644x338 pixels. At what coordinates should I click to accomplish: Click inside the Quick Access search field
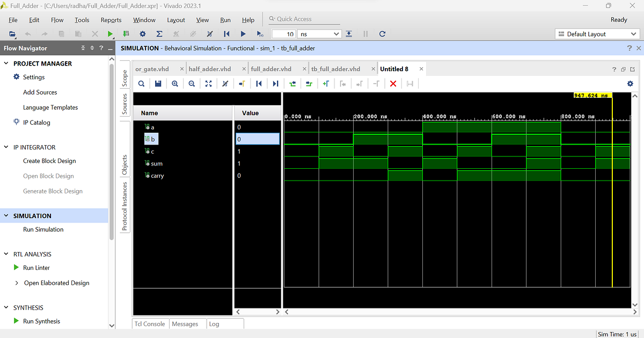point(303,18)
